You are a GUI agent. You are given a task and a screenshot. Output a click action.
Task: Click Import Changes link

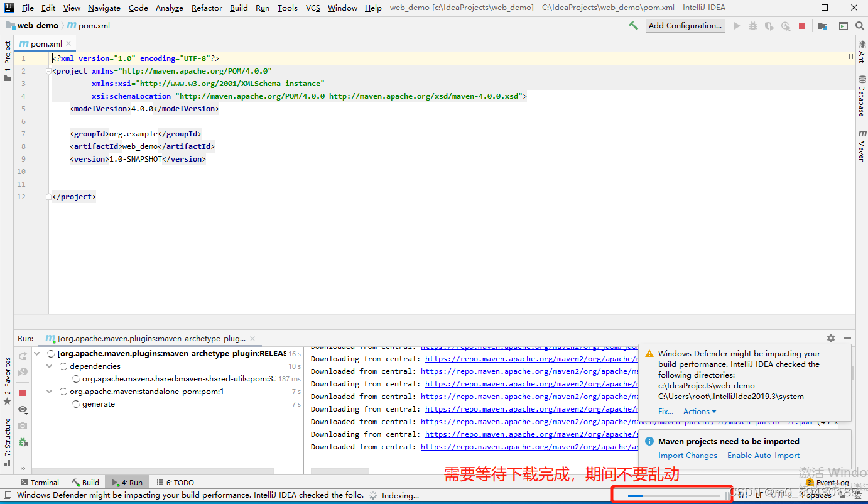coord(688,456)
